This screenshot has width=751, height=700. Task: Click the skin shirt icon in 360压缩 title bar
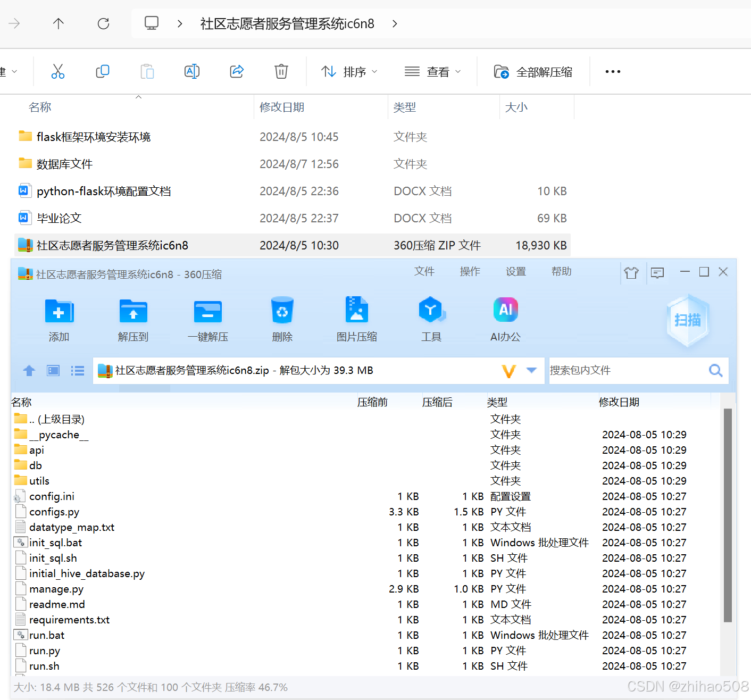[x=631, y=273]
